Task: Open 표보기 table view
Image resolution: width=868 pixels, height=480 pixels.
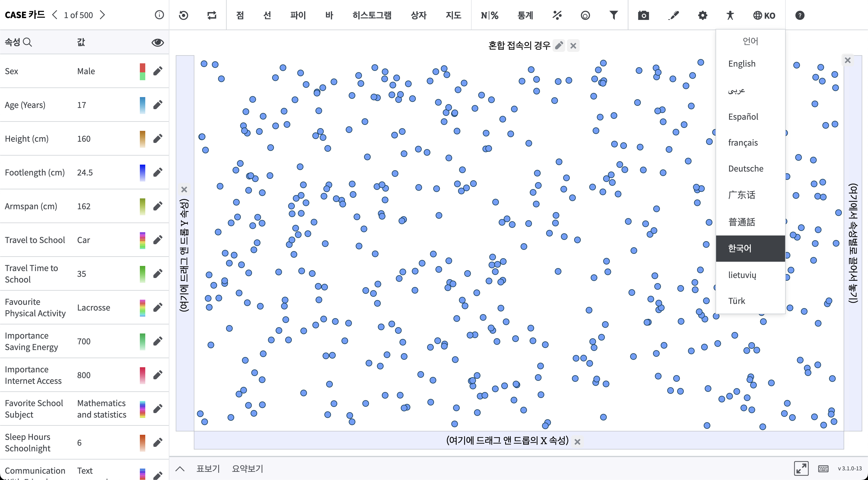Action: tap(208, 469)
